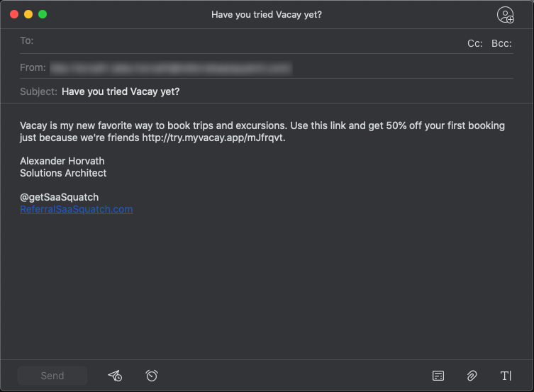This screenshot has width=534, height=392.
Task: Click the Alexander Horvath signature line
Action: 62,161
